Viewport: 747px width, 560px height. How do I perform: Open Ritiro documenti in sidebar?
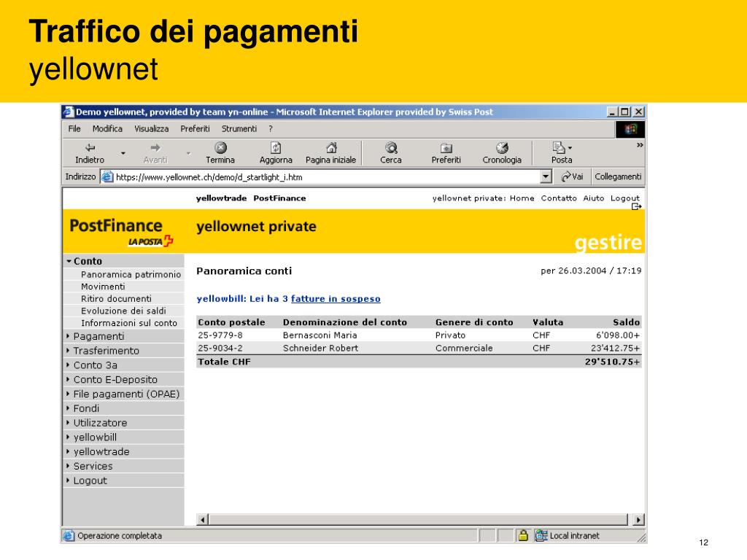click(x=116, y=298)
